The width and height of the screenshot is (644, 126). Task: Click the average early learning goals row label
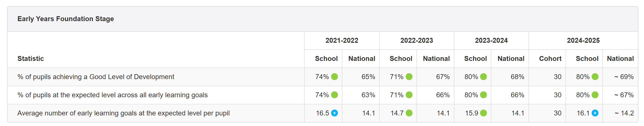(123, 113)
